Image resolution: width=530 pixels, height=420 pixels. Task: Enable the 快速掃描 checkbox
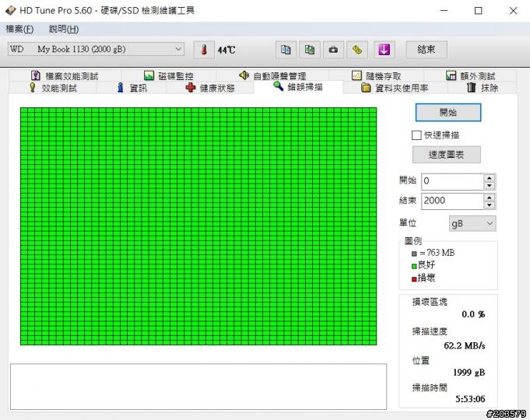click(x=416, y=135)
